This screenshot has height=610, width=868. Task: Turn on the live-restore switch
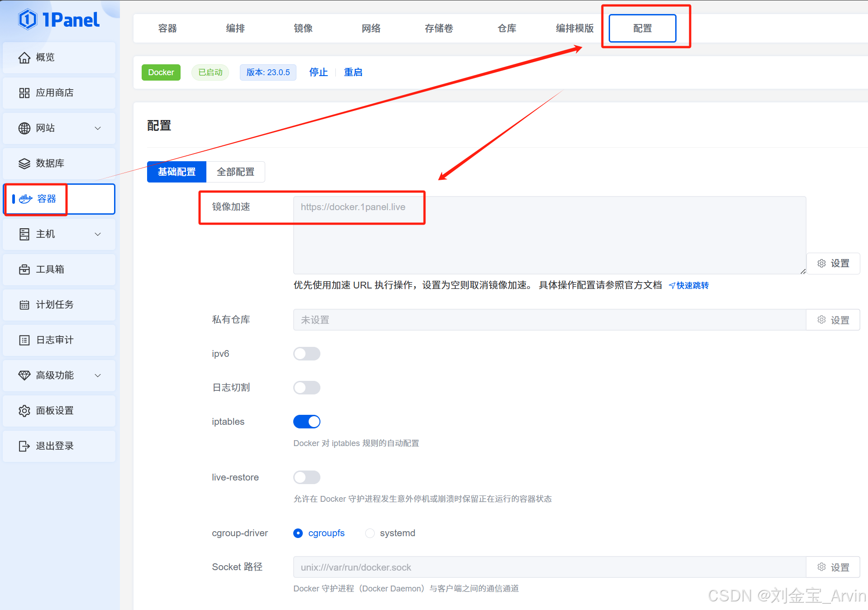pyautogui.click(x=307, y=477)
